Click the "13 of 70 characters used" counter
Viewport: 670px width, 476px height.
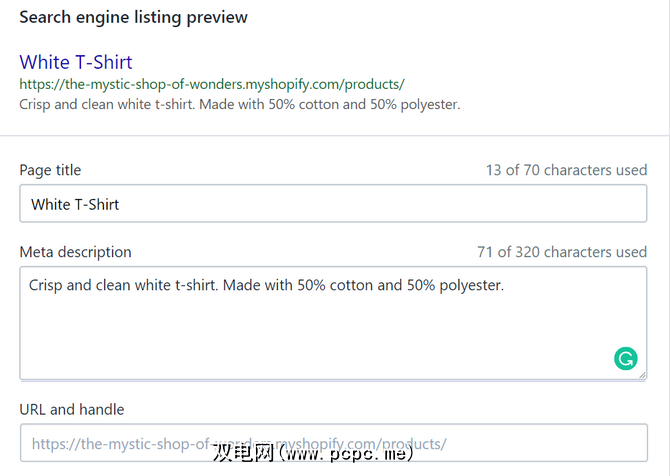[566, 170]
